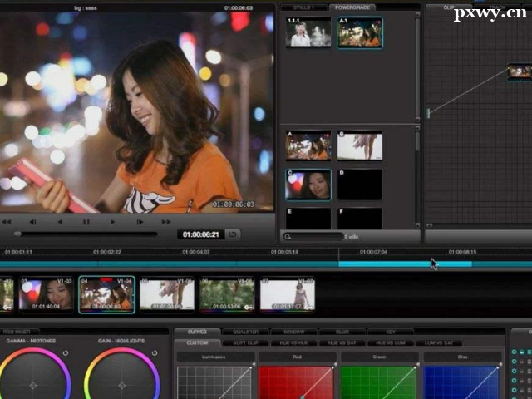Open the CLIP node graph tab
532x399 pixels.
pyautogui.click(x=449, y=7)
